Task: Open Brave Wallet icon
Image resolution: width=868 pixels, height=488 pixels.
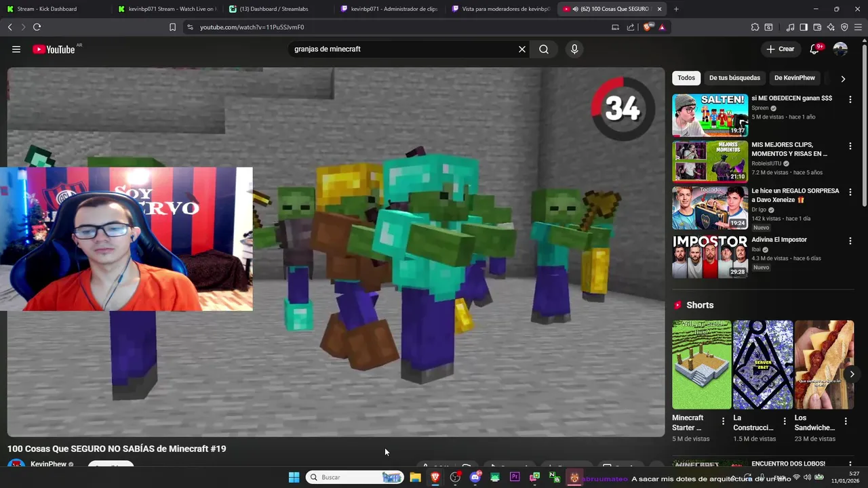Action: [x=817, y=27]
